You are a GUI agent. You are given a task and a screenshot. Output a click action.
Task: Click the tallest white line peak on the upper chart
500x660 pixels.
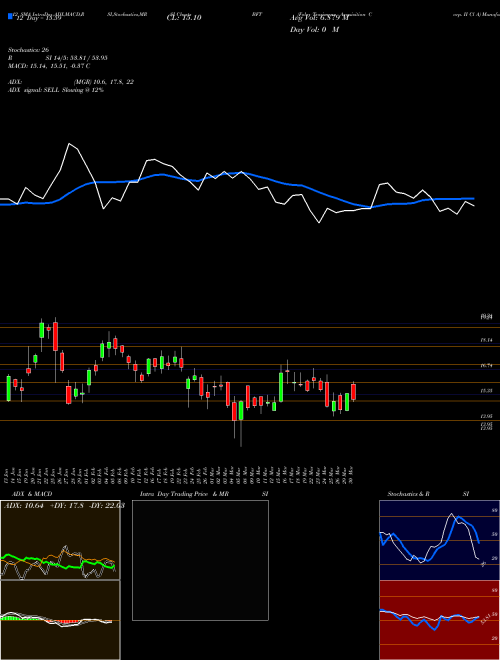69,144
